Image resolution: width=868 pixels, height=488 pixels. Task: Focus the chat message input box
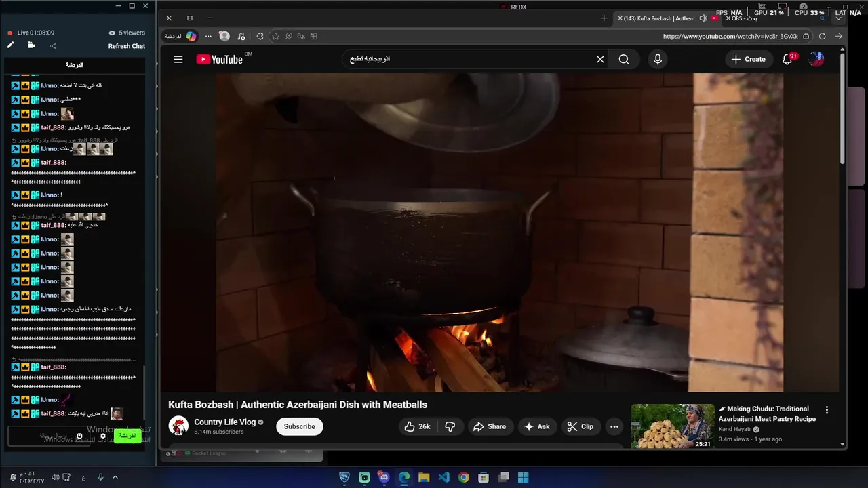click(x=47, y=436)
